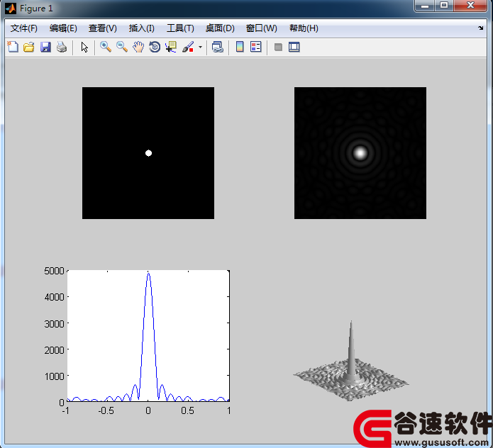The height and width of the screenshot is (448, 493).
Task: Click y-axis label 1000
Action: [x=54, y=376]
